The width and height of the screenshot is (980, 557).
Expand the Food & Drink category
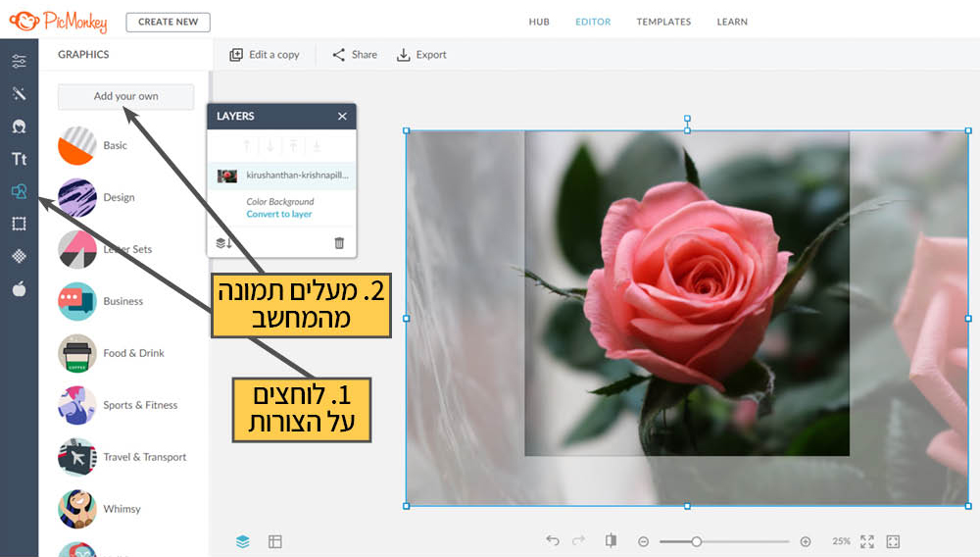click(133, 353)
